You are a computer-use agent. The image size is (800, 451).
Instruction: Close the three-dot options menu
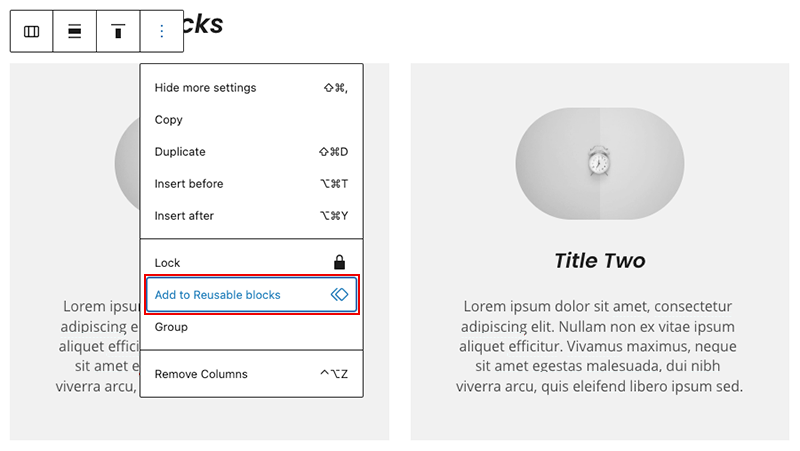162,32
